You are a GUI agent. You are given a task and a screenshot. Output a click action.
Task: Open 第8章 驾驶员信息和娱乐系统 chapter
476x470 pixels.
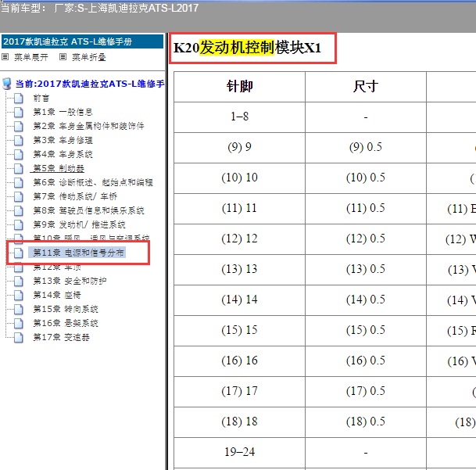pyautogui.click(x=88, y=210)
